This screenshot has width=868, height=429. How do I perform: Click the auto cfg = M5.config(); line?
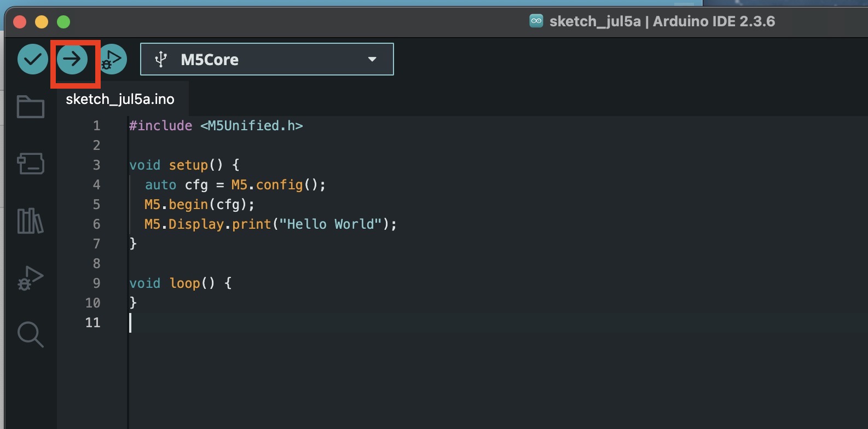(x=235, y=184)
